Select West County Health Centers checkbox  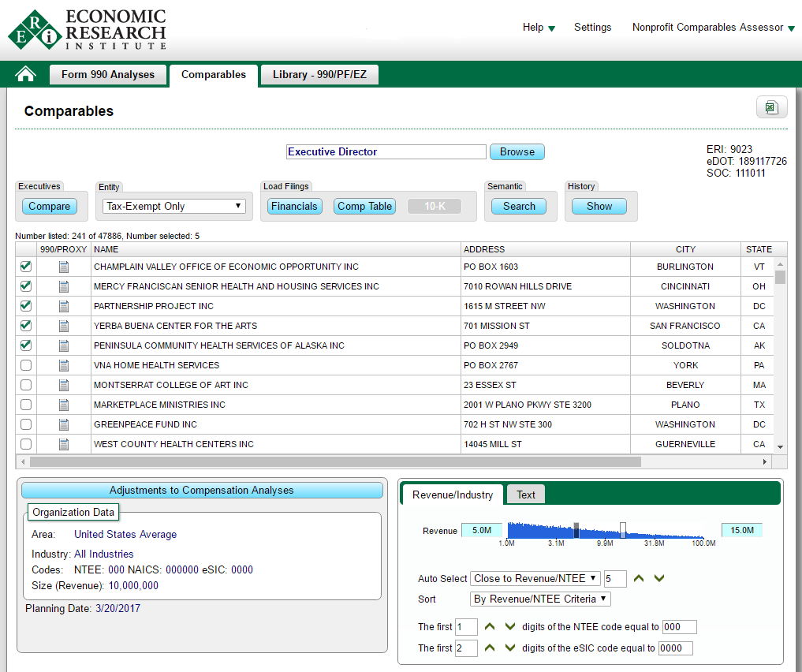(x=26, y=444)
